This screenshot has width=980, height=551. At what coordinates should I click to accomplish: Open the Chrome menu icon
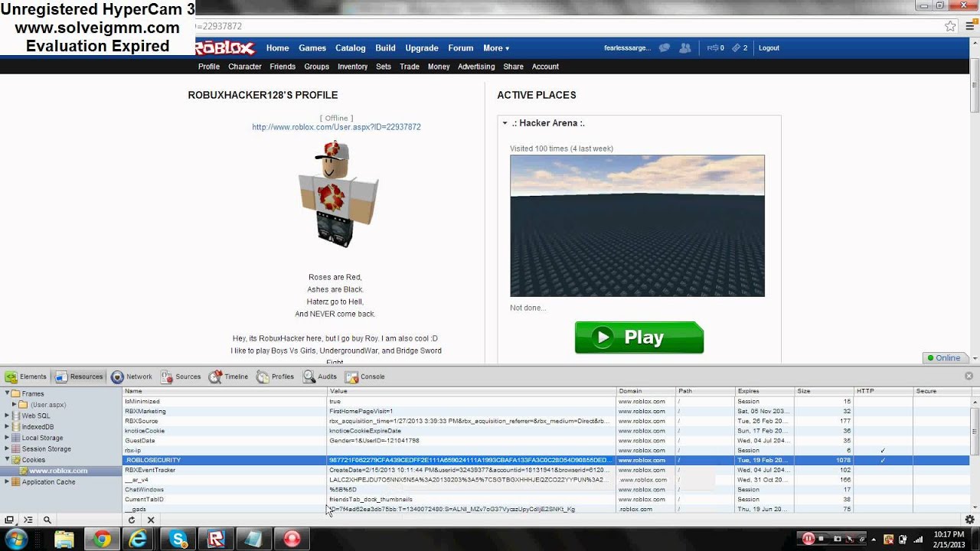(969, 26)
